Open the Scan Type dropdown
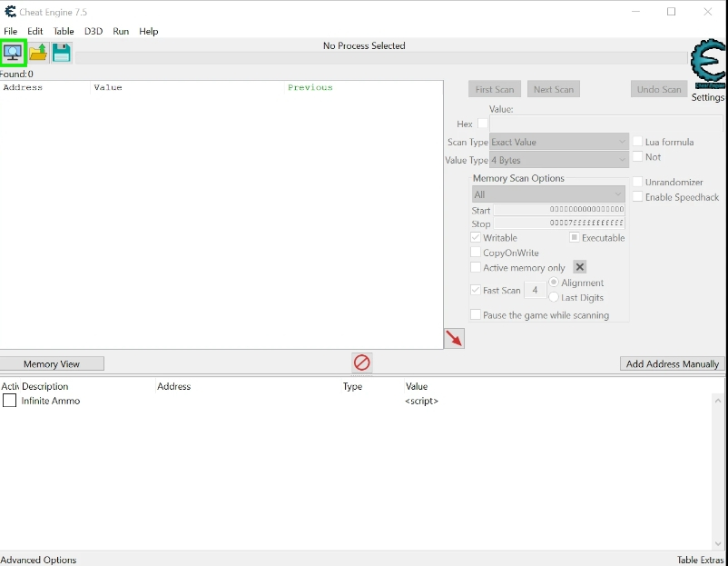The width and height of the screenshot is (728, 566). (x=559, y=142)
